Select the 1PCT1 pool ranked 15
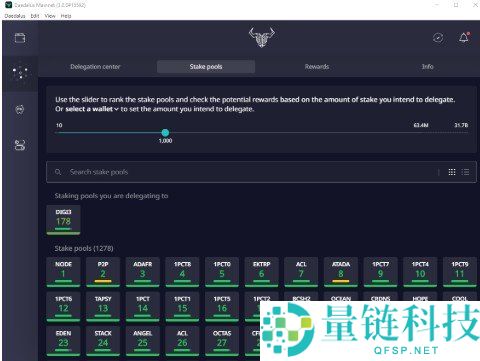Screen dimensions: 480x361 (182, 307)
